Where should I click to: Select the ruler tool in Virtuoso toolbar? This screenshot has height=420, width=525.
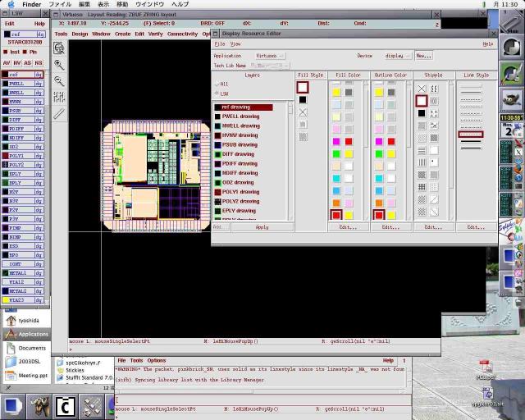(59, 113)
